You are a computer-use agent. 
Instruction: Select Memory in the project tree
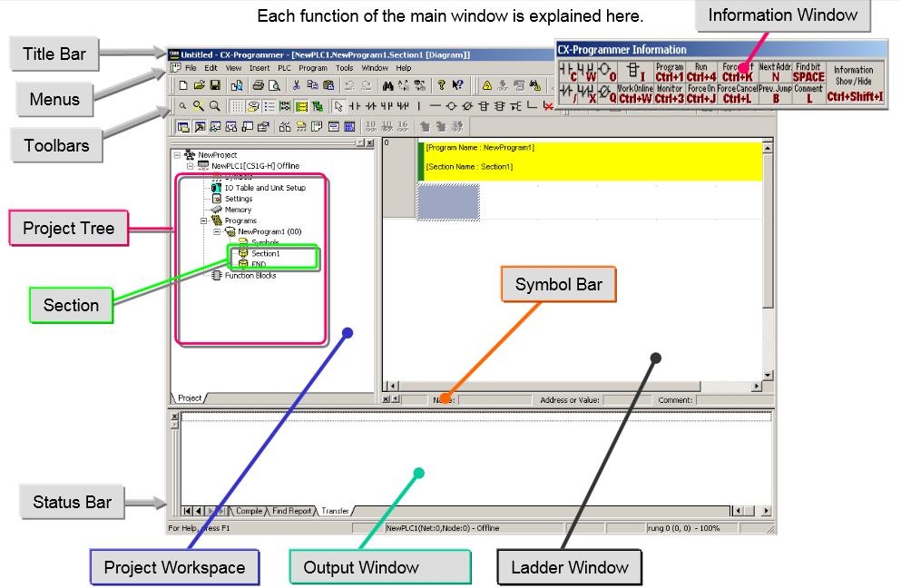(x=238, y=210)
